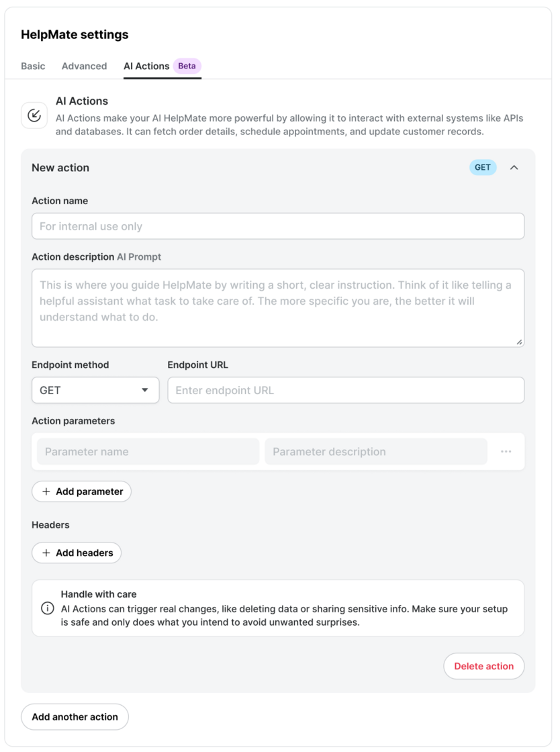The width and height of the screenshot is (560, 752).
Task: Click the dropdown arrow in Endpoint method
Action: coord(145,390)
